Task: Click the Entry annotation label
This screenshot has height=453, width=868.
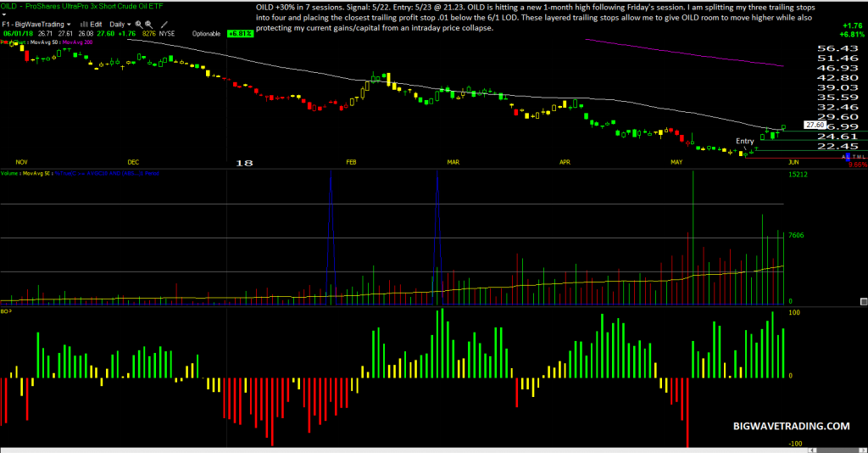Action: click(744, 141)
